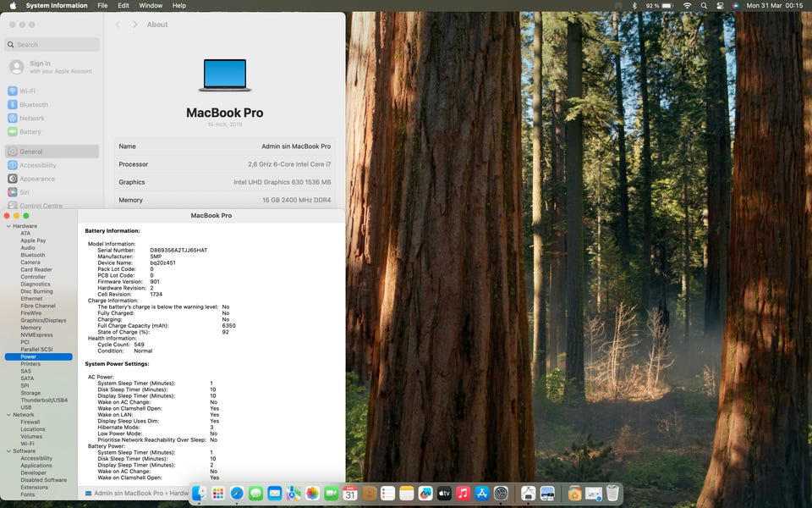Viewport: 812px width, 508px height.
Task: Click Sign in with your Apple Account
Action: tap(52, 67)
